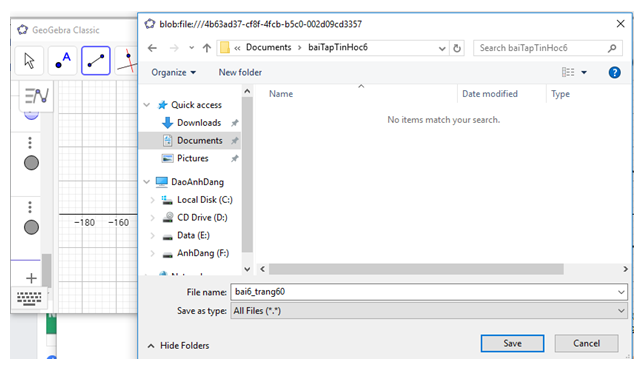Select the Move arrow tool in GeoGebra

click(29, 61)
